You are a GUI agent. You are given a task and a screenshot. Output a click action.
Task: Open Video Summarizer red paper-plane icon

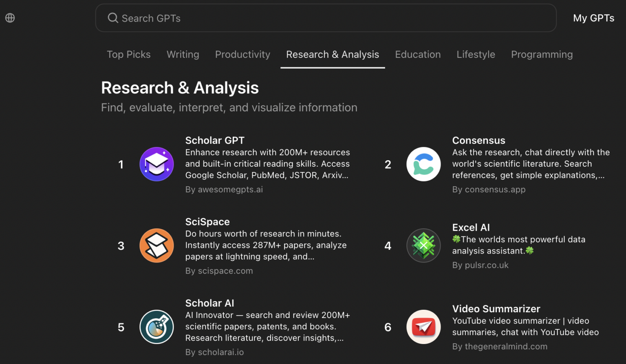coord(423,327)
